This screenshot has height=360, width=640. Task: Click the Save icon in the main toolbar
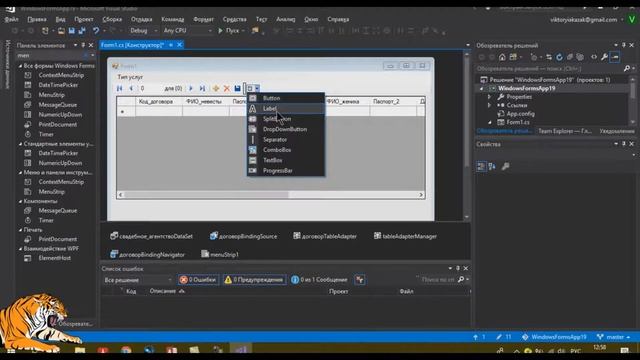click(x=72, y=31)
